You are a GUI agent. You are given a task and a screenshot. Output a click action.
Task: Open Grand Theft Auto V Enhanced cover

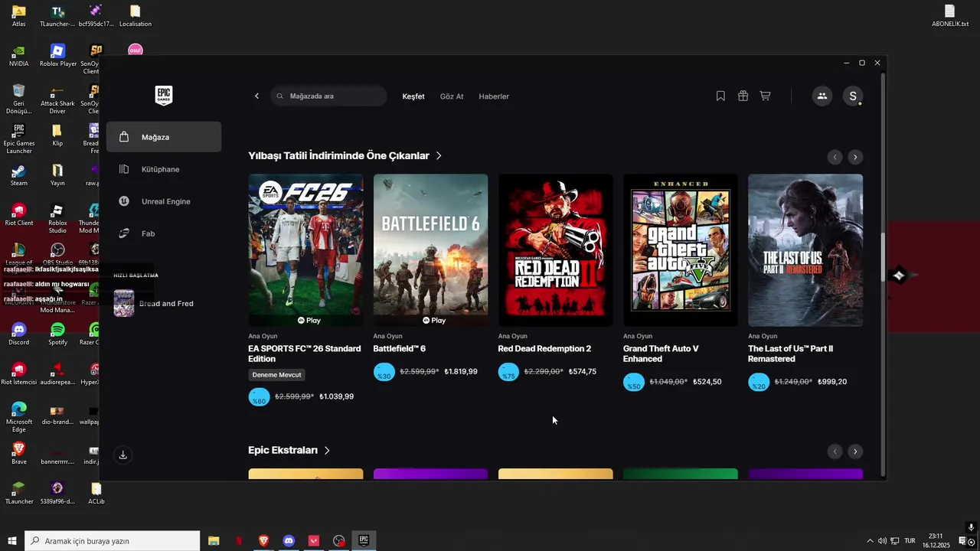pos(680,250)
